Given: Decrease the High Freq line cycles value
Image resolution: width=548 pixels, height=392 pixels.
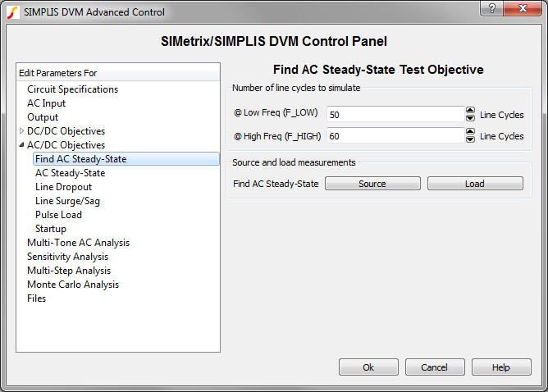Looking at the screenshot, I should point(470,139).
